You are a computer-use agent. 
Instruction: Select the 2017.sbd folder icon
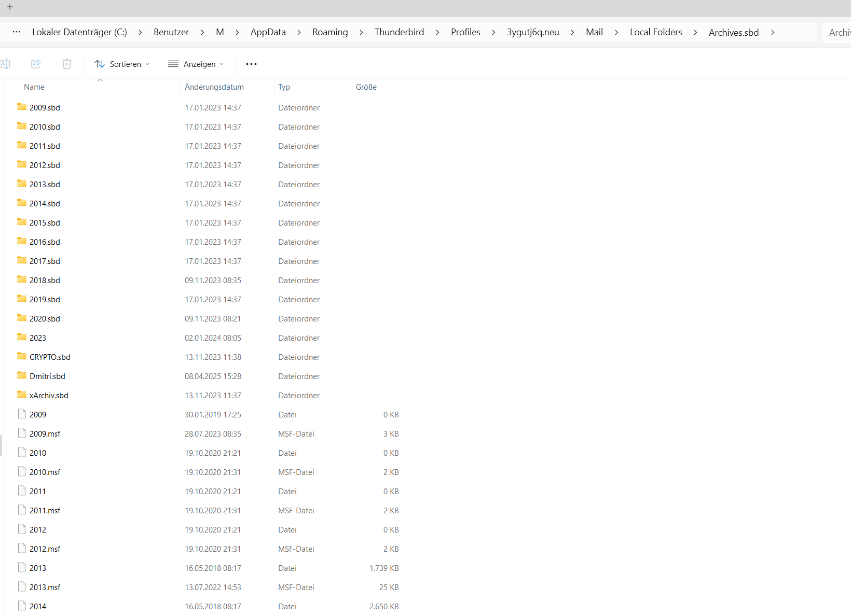click(22, 260)
